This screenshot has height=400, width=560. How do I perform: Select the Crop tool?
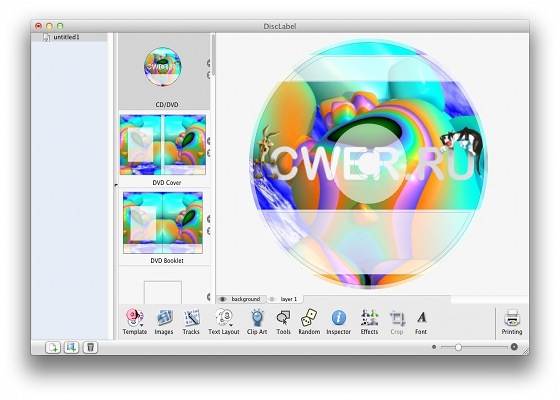(x=397, y=322)
